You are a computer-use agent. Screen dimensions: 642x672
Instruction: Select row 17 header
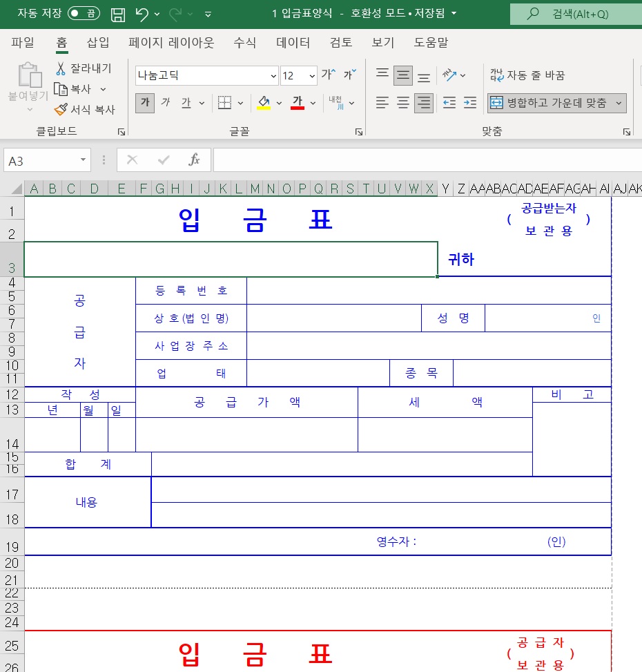pyautogui.click(x=12, y=491)
